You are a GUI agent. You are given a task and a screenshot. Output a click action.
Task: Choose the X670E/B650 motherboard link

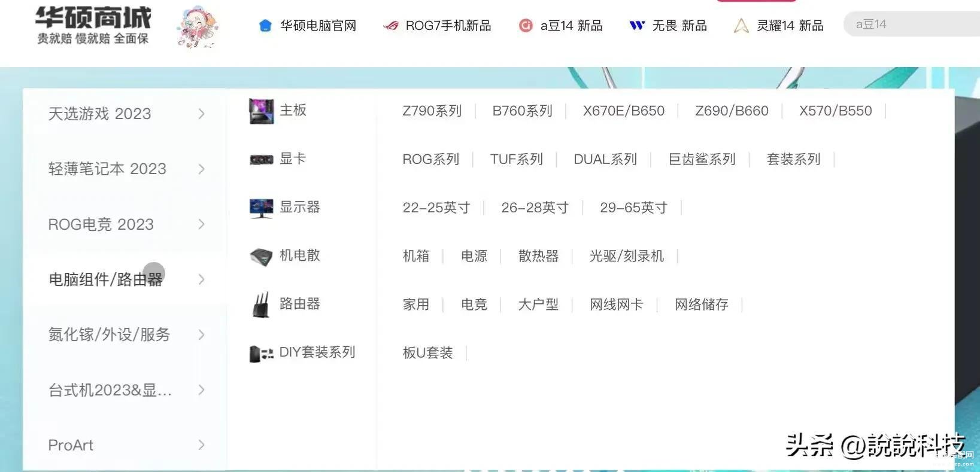[x=624, y=111]
